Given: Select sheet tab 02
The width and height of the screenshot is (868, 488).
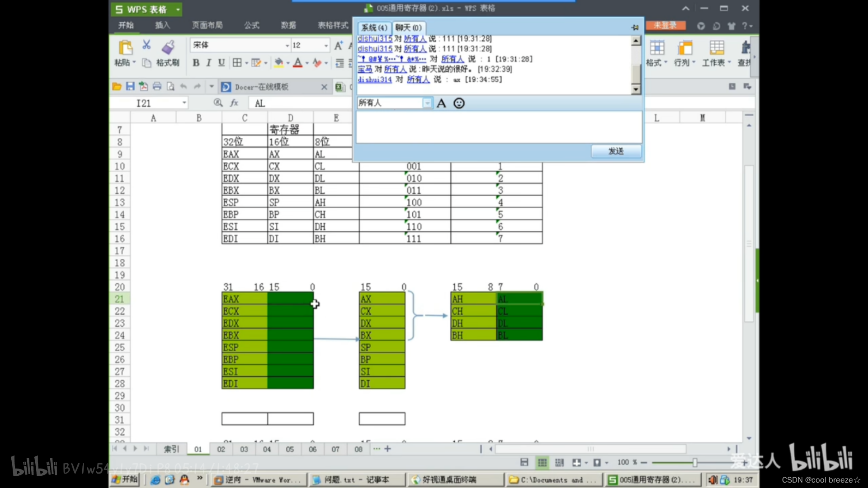Looking at the screenshot, I should (221, 449).
